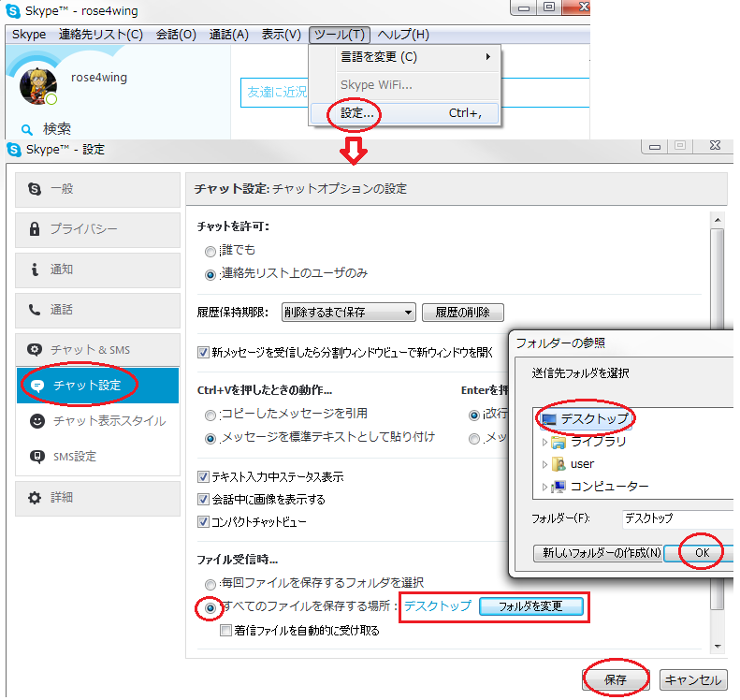
Task: Click the コンピューター monitor icon
Action: click(x=559, y=487)
